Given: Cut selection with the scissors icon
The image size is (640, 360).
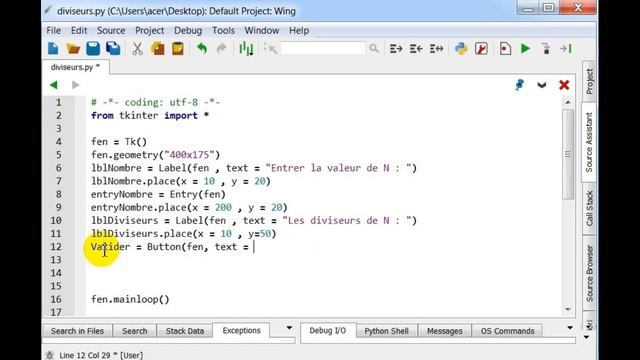Looking at the screenshot, I should click(x=138, y=49).
